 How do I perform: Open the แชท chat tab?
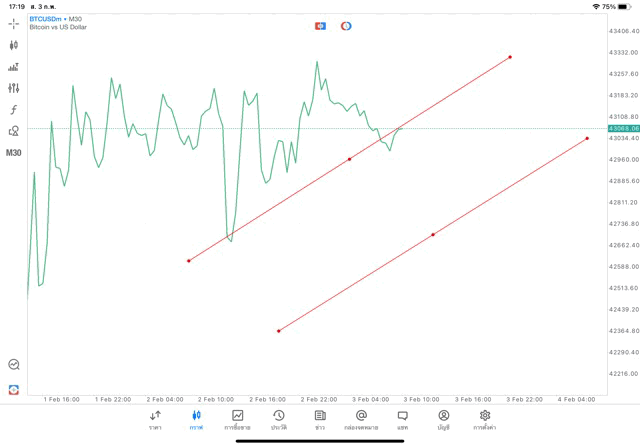tap(402, 420)
